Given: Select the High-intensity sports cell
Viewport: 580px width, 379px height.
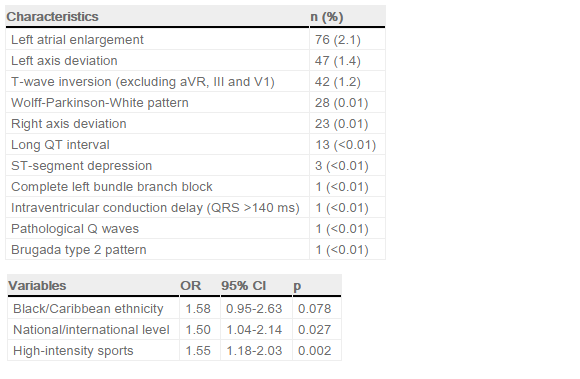Looking at the screenshot, I should pos(93,351).
